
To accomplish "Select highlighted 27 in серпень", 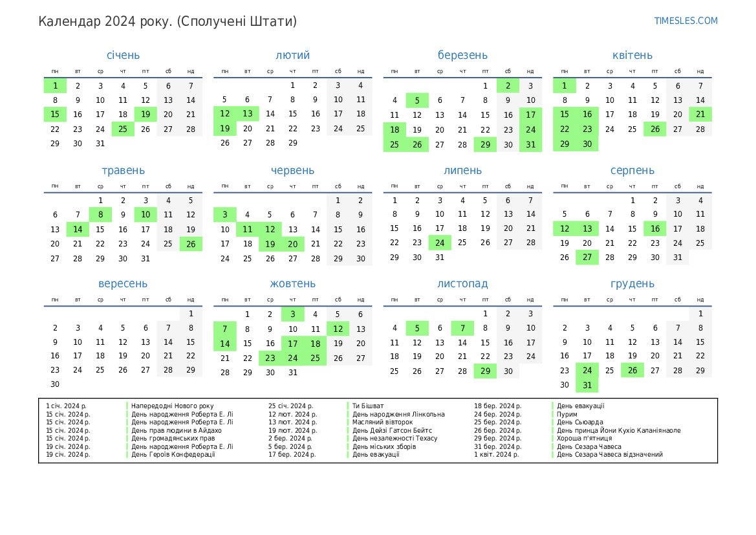I will point(587,257).
